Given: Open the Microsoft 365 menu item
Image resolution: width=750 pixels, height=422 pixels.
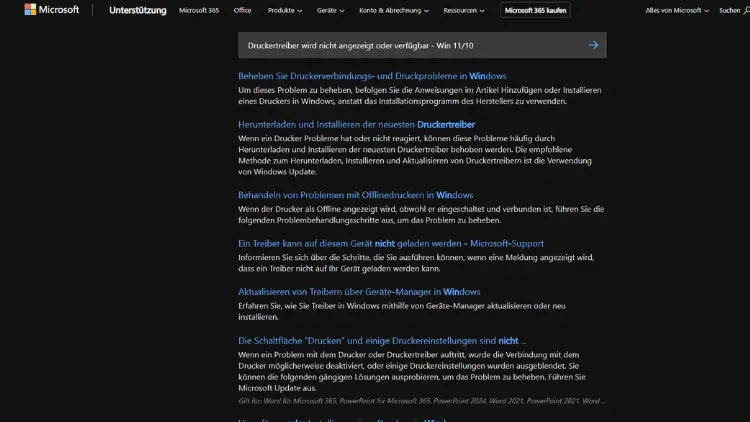Looking at the screenshot, I should click(x=199, y=10).
